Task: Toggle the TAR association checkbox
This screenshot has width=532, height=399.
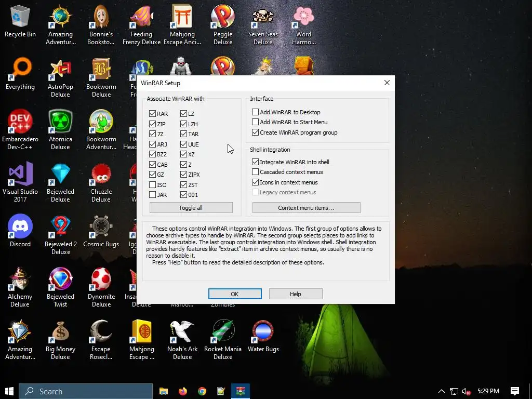Action: coord(183,134)
